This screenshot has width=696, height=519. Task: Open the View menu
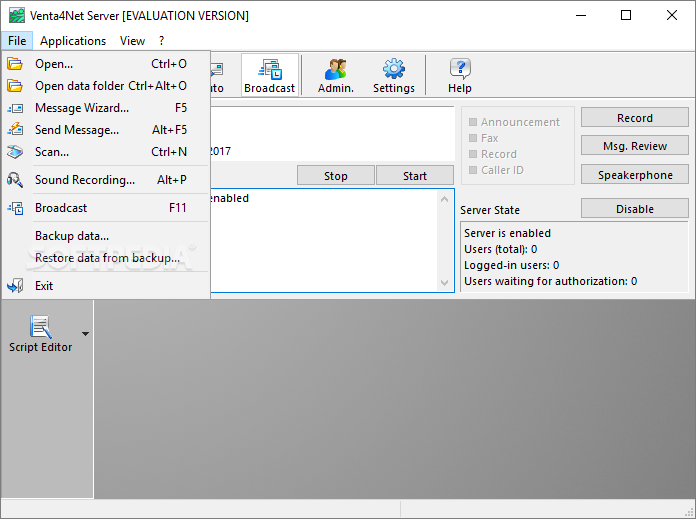pos(132,41)
